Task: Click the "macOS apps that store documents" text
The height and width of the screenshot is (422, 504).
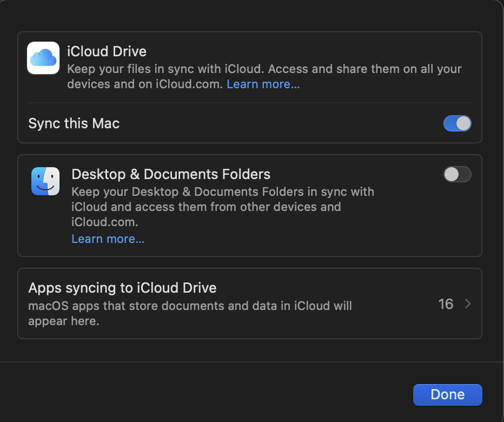Action: (x=190, y=306)
